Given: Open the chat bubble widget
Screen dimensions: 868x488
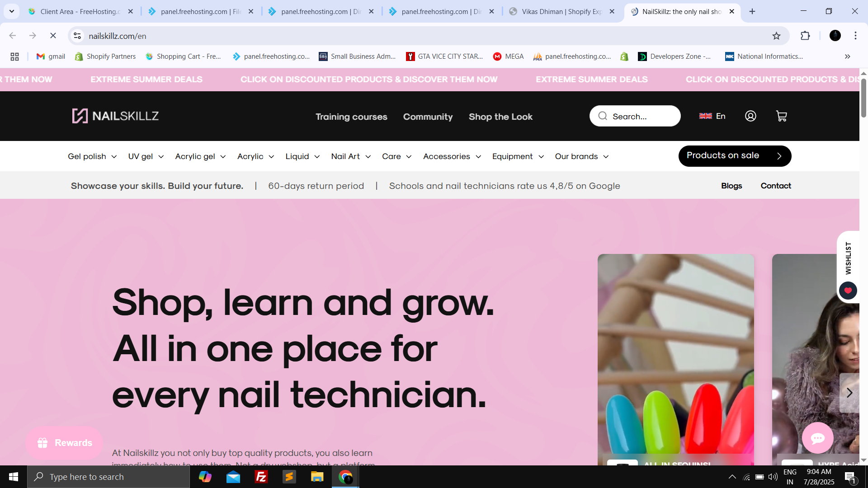Looking at the screenshot, I should click(817, 437).
